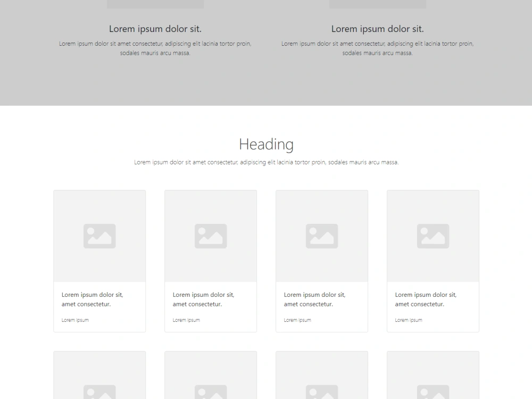532x399 pixels.
Task: Open fourth image placeholder in second row
Action: tap(433, 375)
